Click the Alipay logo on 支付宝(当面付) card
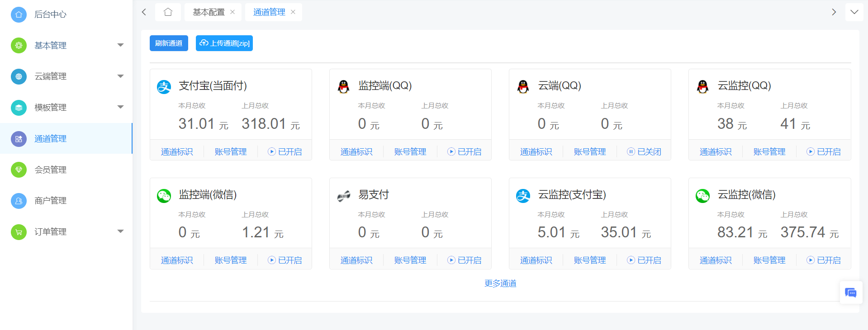 click(x=164, y=86)
